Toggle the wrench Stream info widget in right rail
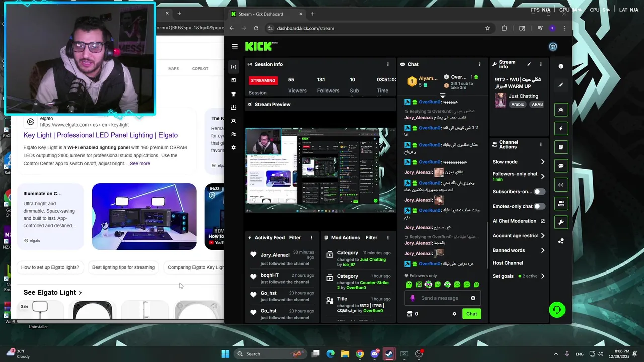644x362 pixels. [x=561, y=222]
